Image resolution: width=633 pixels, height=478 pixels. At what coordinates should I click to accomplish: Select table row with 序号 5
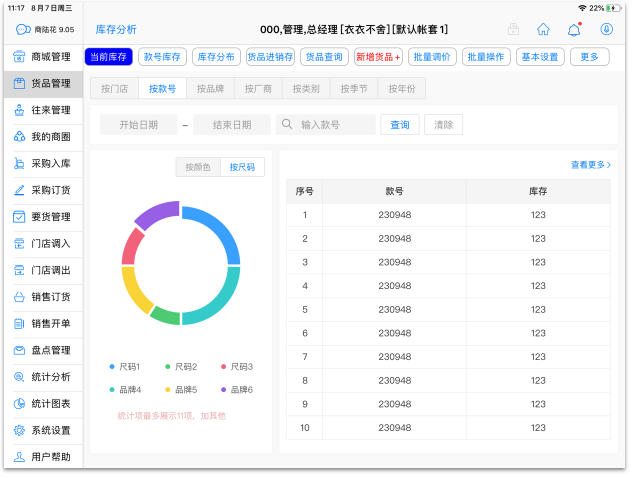(x=449, y=310)
